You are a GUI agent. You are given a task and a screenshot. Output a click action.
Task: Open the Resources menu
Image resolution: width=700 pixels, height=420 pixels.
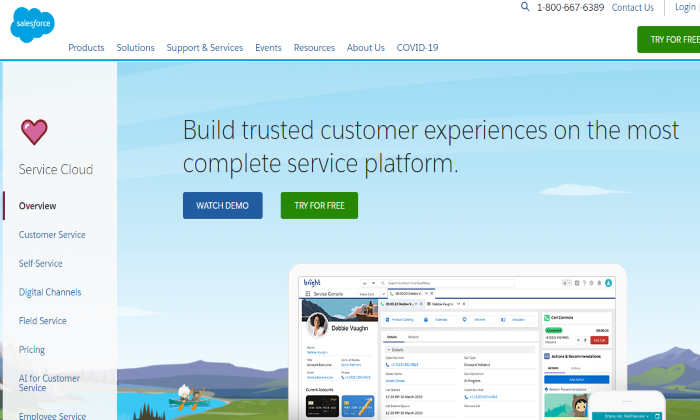coord(314,48)
